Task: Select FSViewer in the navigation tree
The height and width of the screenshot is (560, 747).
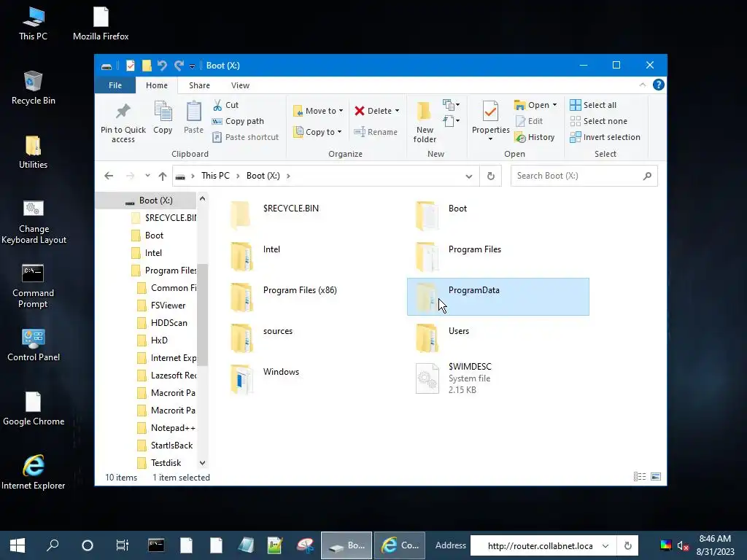Action: (x=168, y=306)
